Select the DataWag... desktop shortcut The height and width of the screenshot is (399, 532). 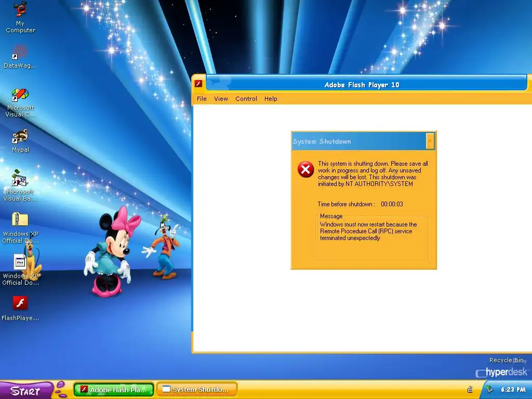(x=20, y=57)
